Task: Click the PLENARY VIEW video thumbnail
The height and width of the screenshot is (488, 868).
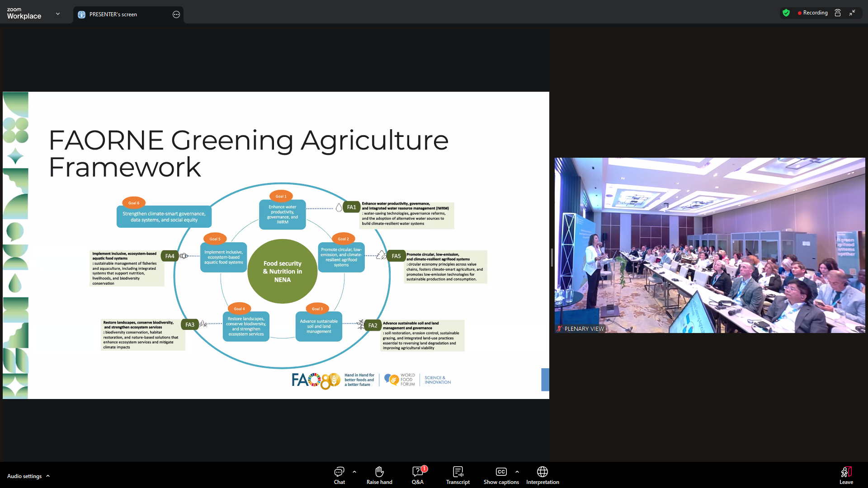Action: point(710,245)
